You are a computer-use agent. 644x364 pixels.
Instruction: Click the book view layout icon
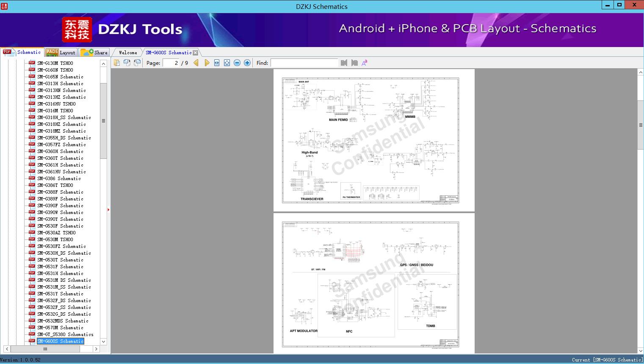(x=137, y=62)
